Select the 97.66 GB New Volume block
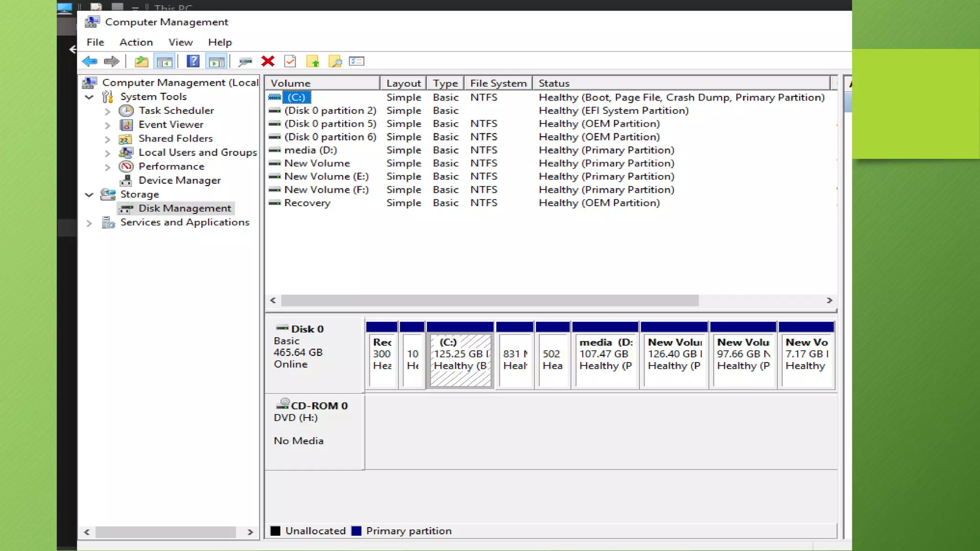Image resolution: width=980 pixels, height=551 pixels. point(743,355)
